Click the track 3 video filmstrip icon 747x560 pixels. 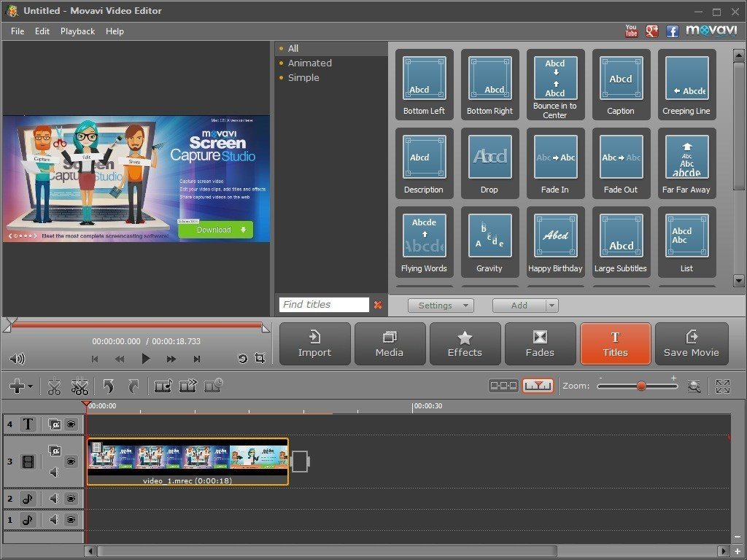28,462
